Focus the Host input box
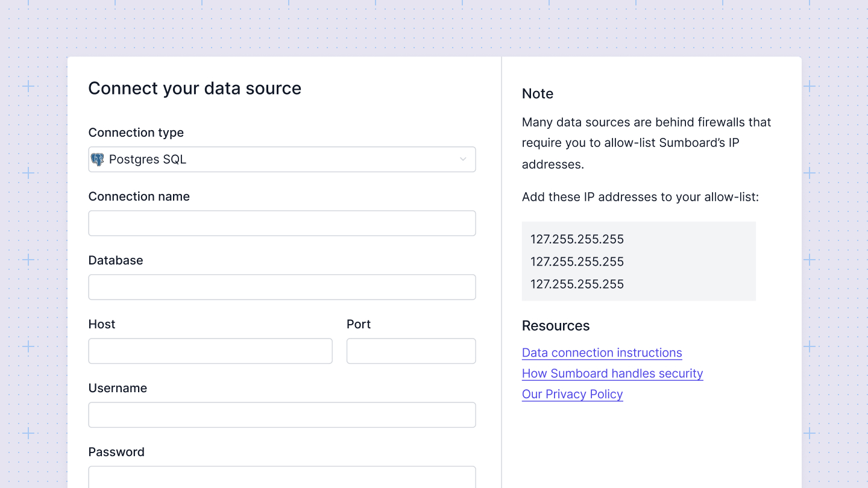 point(210,351)
